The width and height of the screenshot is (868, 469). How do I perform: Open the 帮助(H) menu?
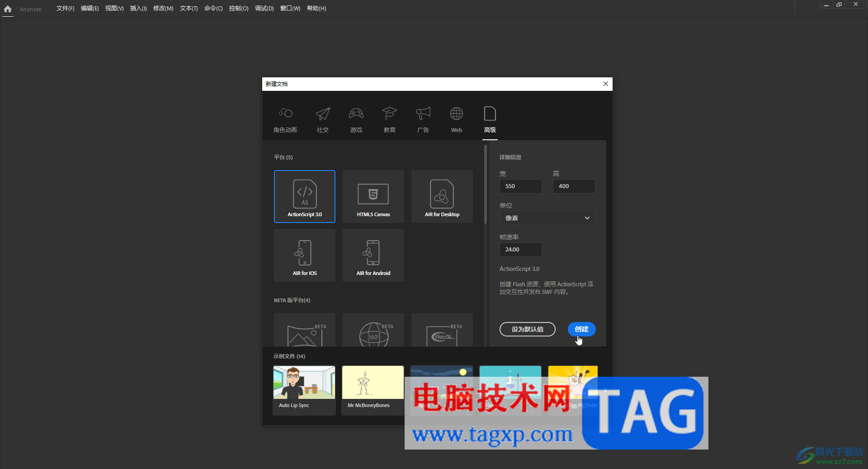click(316, 9)
